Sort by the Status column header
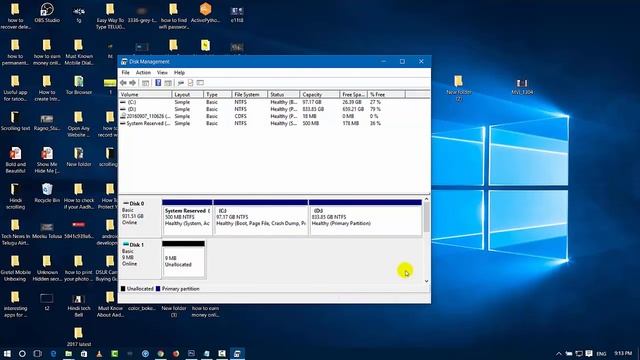The image size is (640, 360). [283, 94]
